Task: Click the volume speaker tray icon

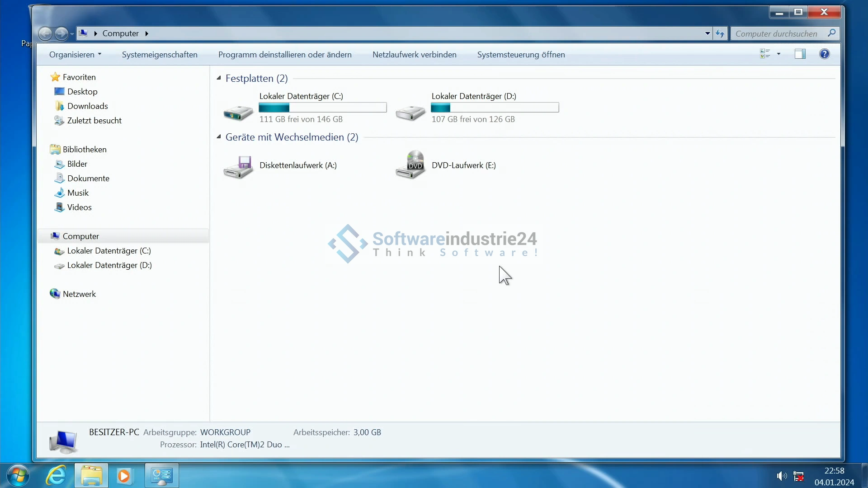Action: click(x=781, y=476)
